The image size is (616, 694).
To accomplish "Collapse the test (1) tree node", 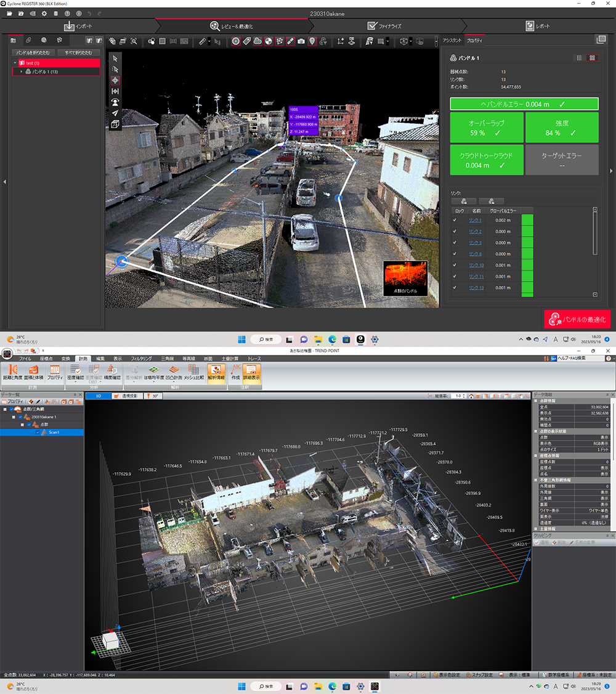I will [15, 63].
